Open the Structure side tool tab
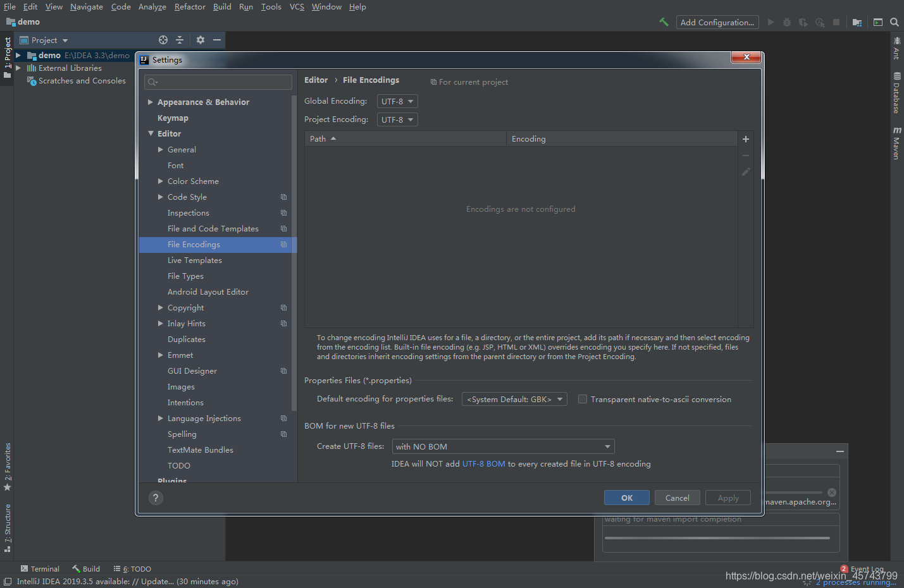Screen dimensions: 904x588 [8, 527]
